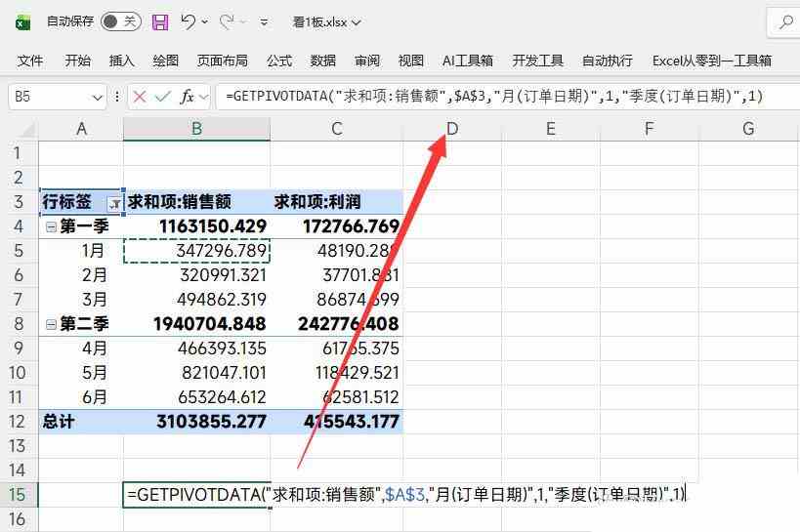
Task: Select row 15 header
Action: (x=19, y=495)
